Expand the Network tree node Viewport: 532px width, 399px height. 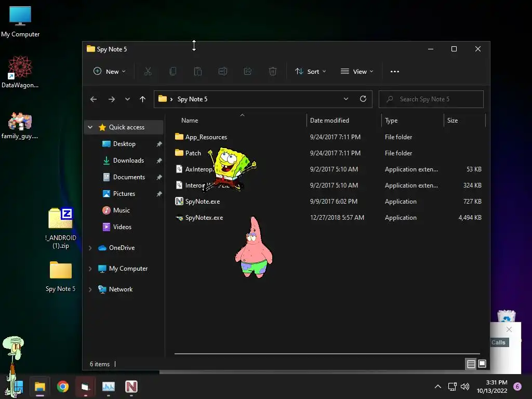click(x=90, y=289)
